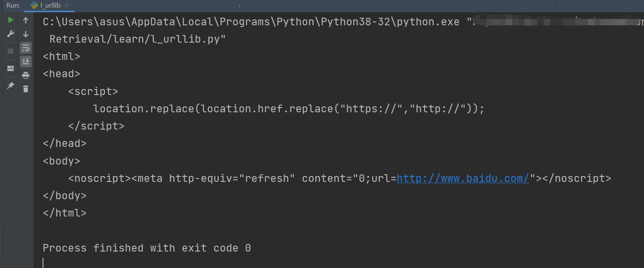Click the Restore Layout icon
Screen dimensions: 644x268
[10, 68]
